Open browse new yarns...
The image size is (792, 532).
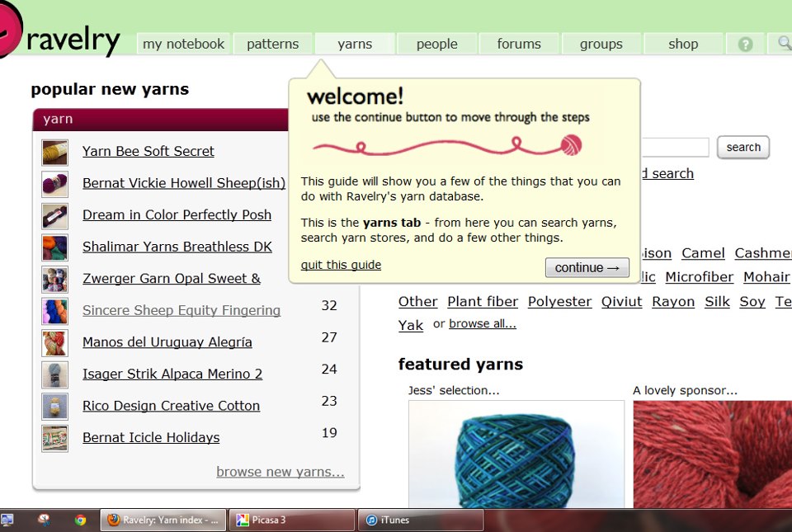pyautogui.click(x=280, y=471)
